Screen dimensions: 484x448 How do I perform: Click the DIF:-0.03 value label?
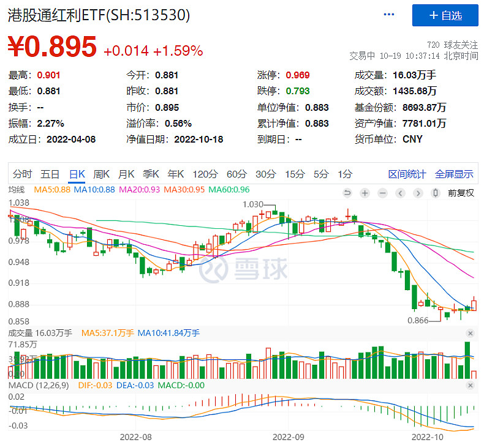click(x=95, y=386)
